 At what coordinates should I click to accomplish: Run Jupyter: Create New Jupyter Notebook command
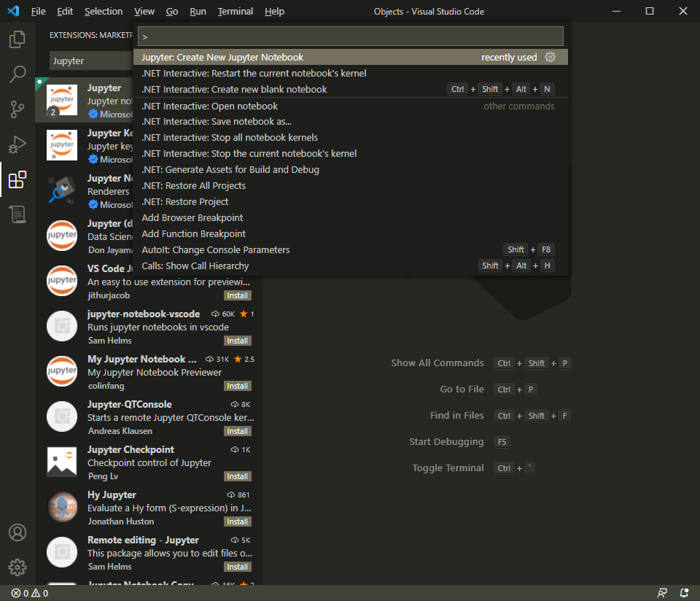351,57
